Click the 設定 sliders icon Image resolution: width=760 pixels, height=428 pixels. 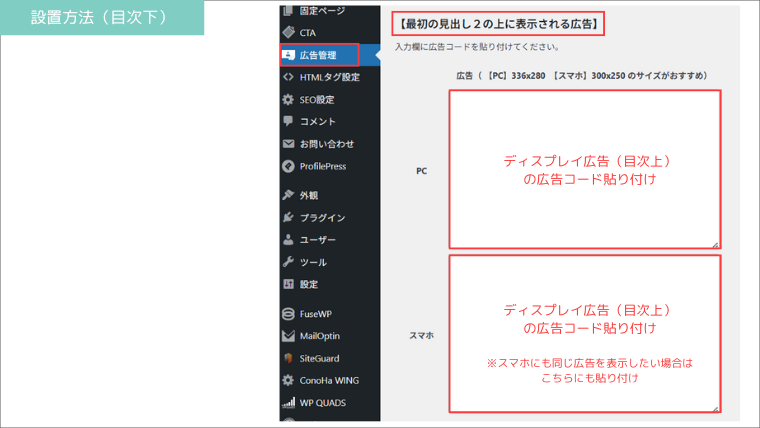(x=288, y=284)
